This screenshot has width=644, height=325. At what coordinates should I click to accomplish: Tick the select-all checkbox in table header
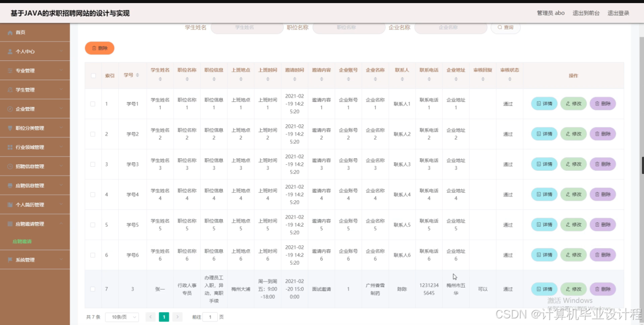(x=93, y=76)
